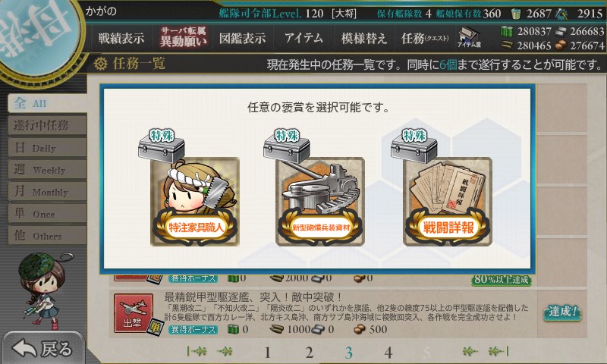Open the 模様替え menu item
The width and height of the screenshot is (607, 364).
point(364,38)
